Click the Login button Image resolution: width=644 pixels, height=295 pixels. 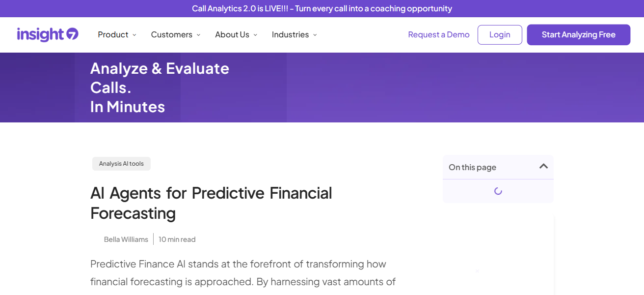tap(500, 34)
